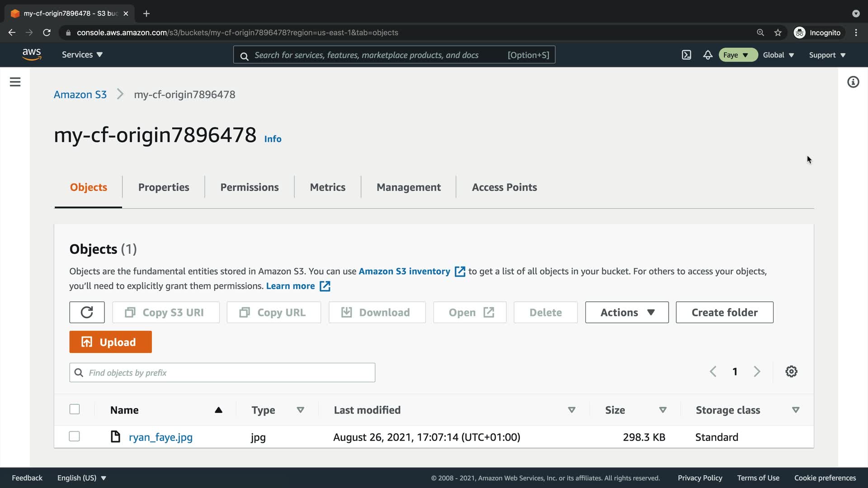868x488 pixels.
Task: Bookmark this page with the star icon
Action: click(x=778, y=33)
